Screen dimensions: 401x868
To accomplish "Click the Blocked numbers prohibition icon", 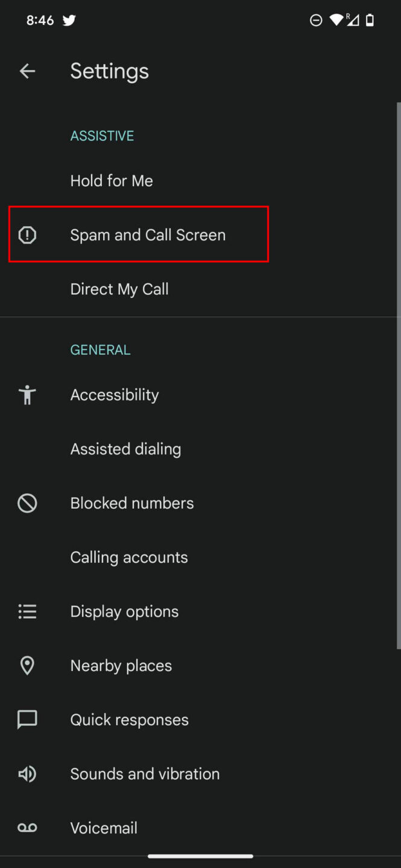I will point(27,503).
